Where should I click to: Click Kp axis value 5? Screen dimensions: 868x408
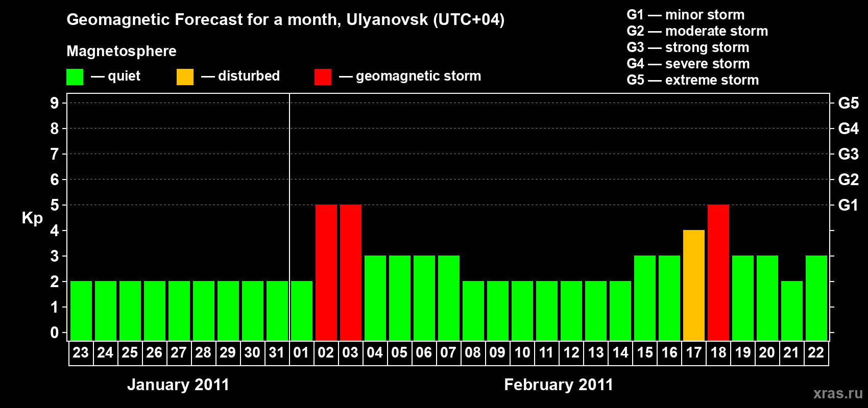point(55,205)
